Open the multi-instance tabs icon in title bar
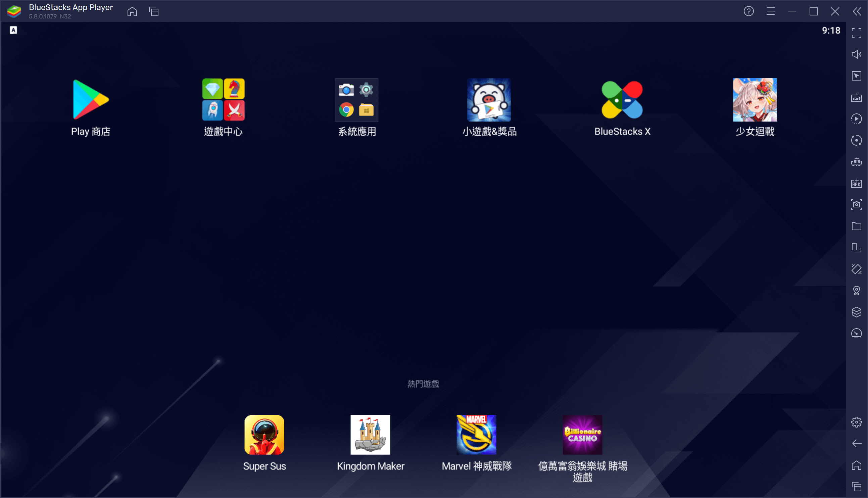The image size is (868, 498). pyautogui.click(x=154, y=11)
